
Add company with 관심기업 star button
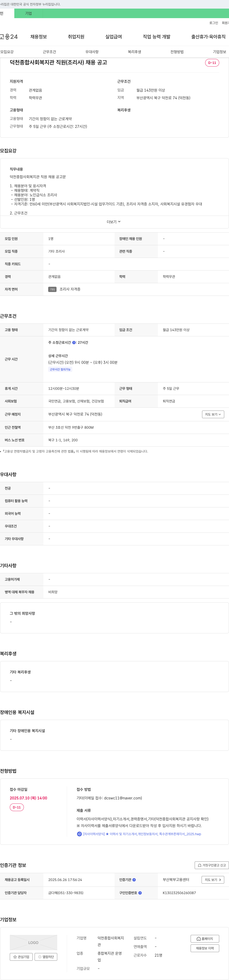[21, 957]
